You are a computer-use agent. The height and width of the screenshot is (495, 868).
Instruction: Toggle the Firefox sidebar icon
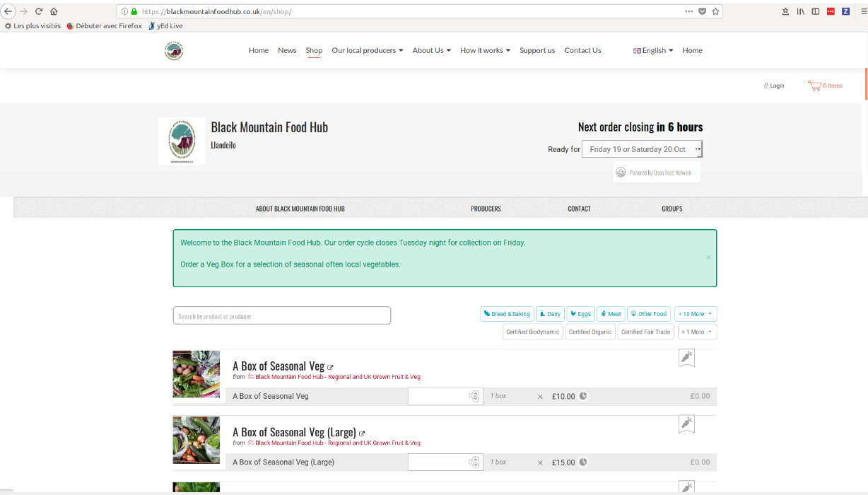pos(816,11)
